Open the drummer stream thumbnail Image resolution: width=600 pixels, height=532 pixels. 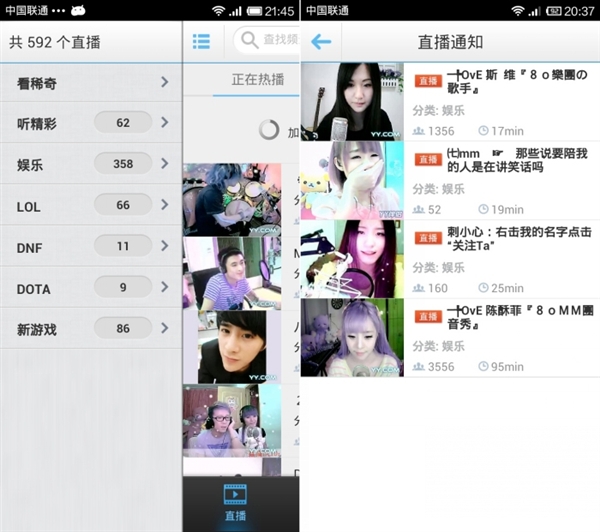[232, 199]
